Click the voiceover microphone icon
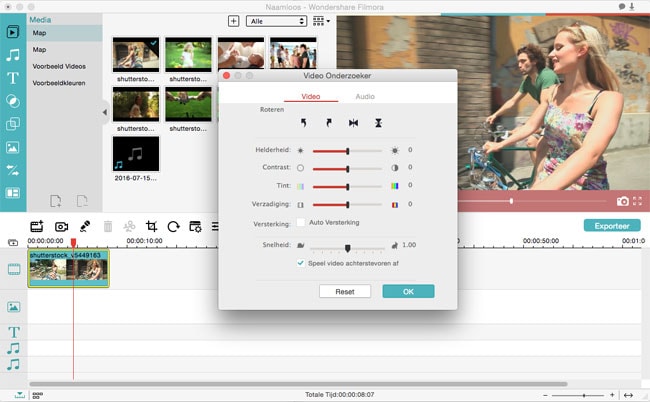The image size is (650, 402). point(85,226)
